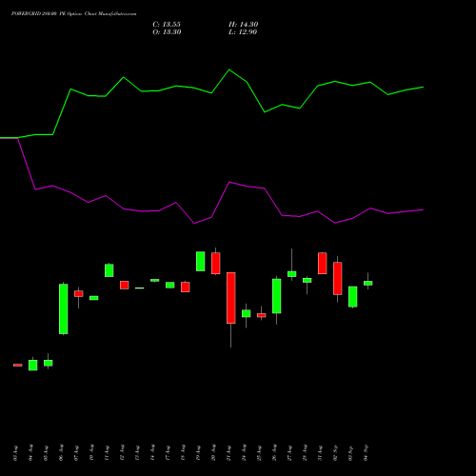Click the 17 Aug date label

pyautogui.click(x=168, y=453)
